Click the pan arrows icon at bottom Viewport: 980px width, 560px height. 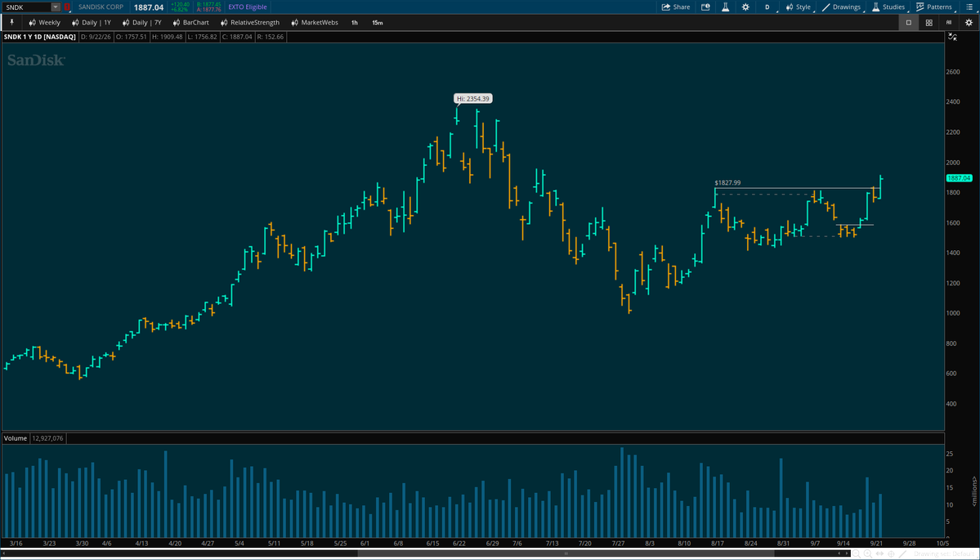tap(879, 553)
